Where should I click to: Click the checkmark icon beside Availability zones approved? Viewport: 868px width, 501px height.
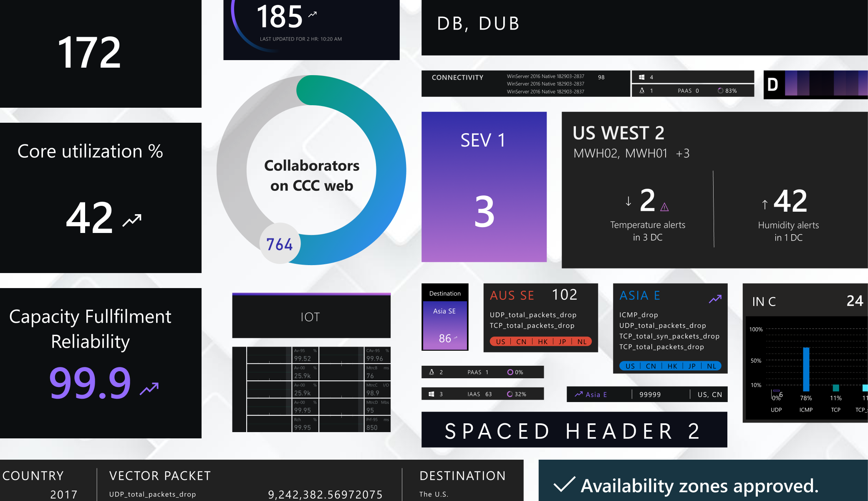click(564, 485)
